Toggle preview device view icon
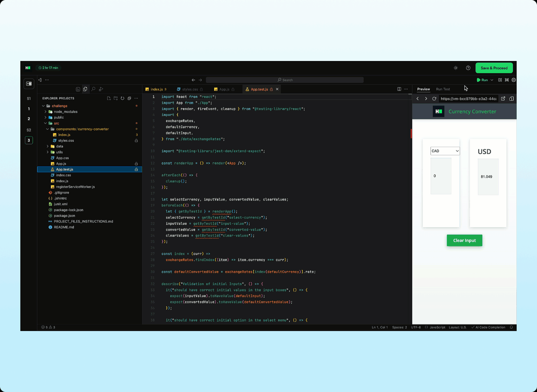The image size is (537, 392). coord(512,99)
